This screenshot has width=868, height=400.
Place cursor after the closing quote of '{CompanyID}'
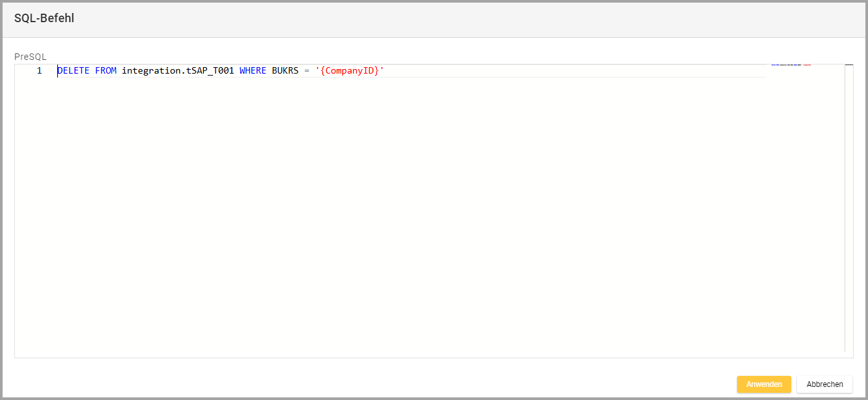[385, 70]
